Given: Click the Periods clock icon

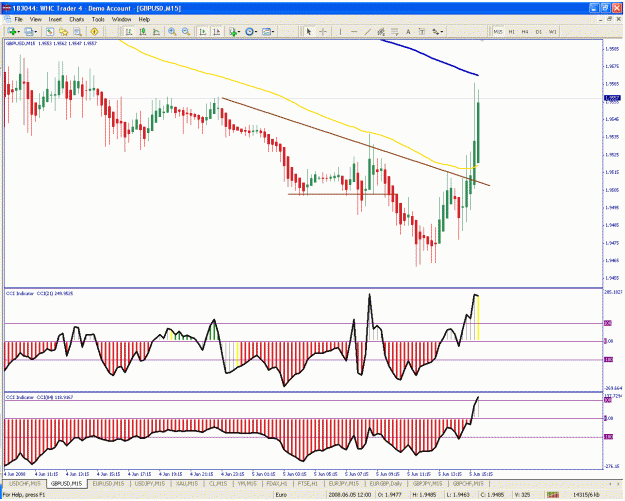Looking at the screenshot, I should pos(250,31).
